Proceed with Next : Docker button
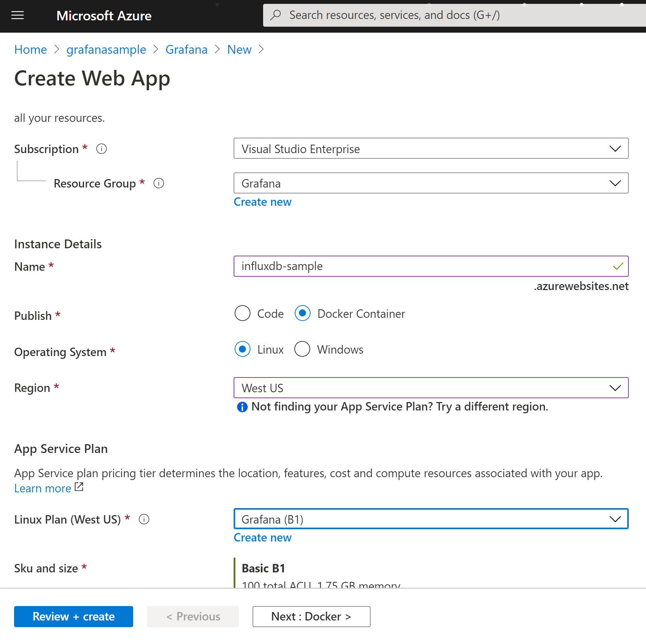 pyautogui.click(x=311, y=617)
